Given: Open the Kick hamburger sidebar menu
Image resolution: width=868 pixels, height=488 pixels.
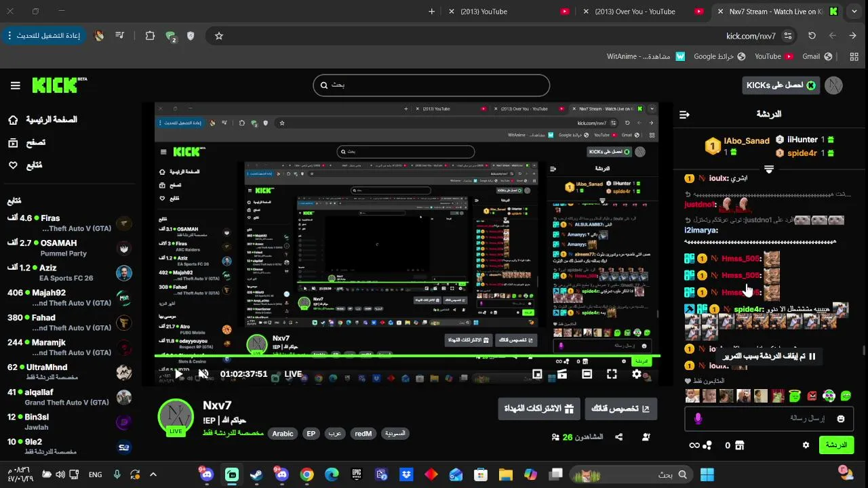Looking at the screenshot, I should pos(15,85).
